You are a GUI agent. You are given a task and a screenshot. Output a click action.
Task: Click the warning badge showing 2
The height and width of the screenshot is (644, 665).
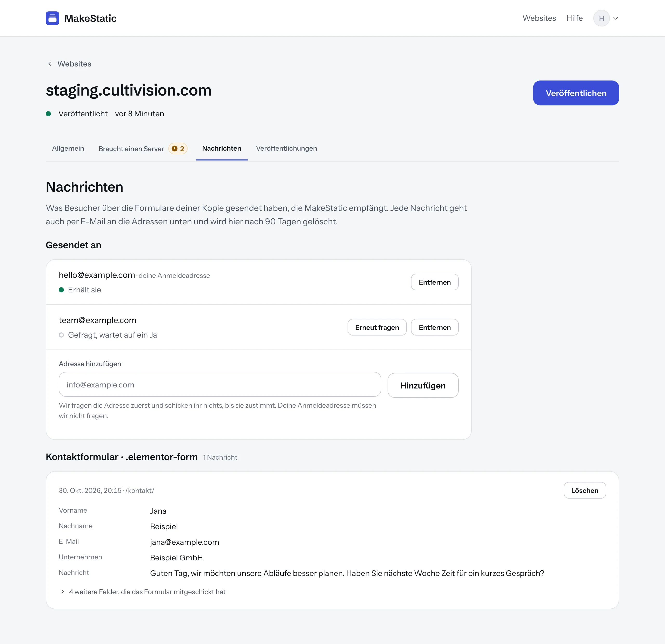pyautogui.click(x=178, y=149)
